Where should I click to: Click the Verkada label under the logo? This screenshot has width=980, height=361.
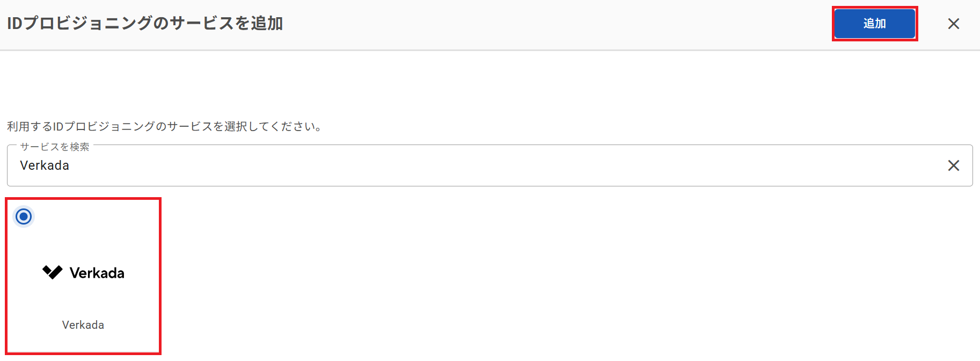pyautogui.click(x=83, y=325)
